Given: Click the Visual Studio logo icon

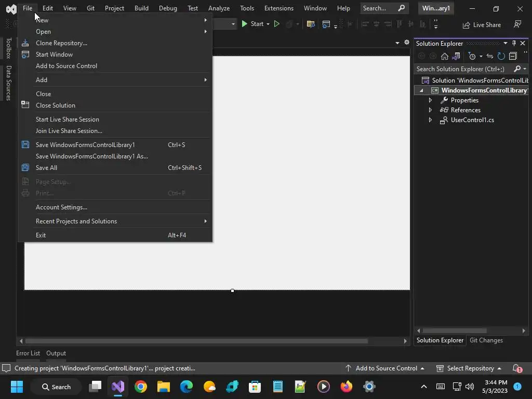Looking at the screenshot, I should click(x=11, y=8).
